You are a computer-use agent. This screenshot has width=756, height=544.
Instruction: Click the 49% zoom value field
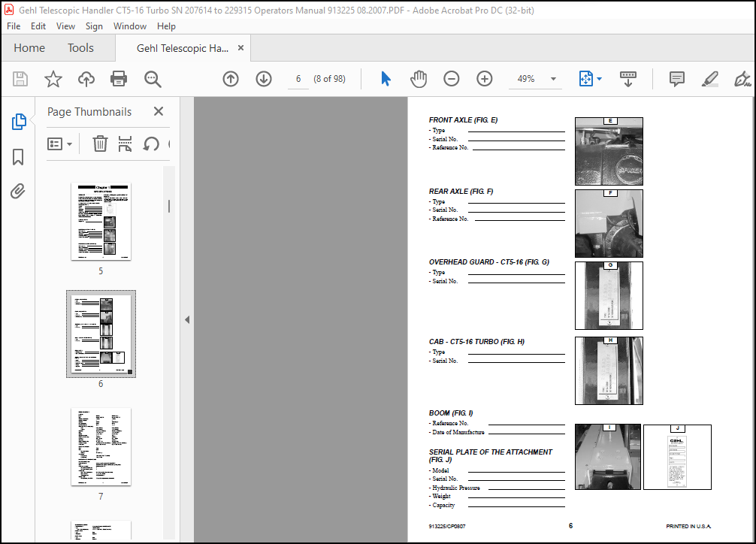(x=526, y=79)
